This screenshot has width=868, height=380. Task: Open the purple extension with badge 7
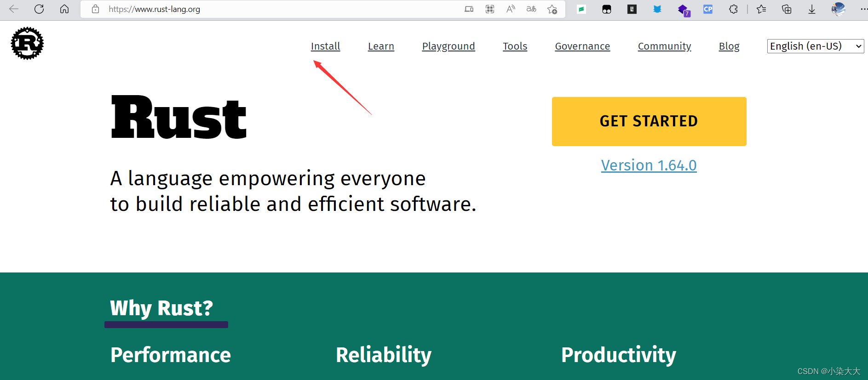point(684,10)
